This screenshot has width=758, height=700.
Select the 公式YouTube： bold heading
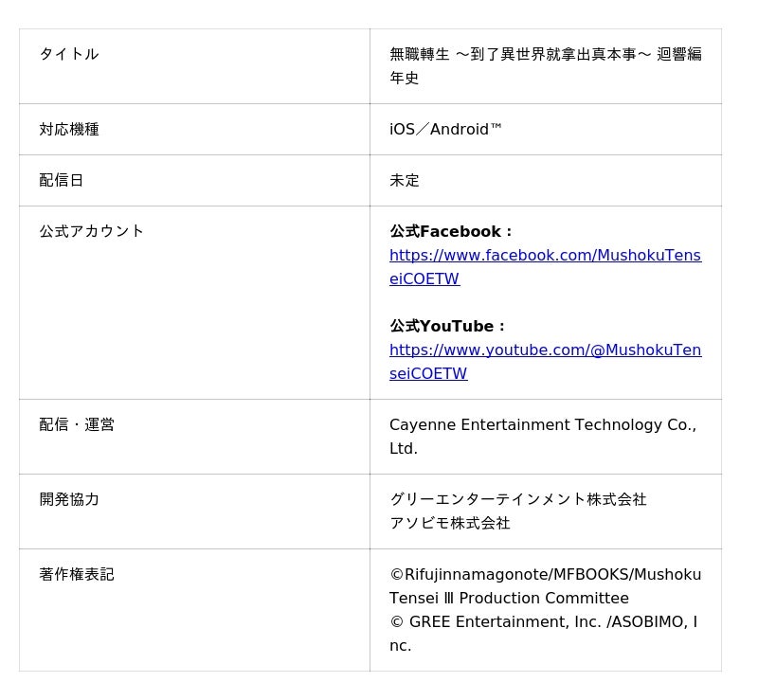click(447, 326)
